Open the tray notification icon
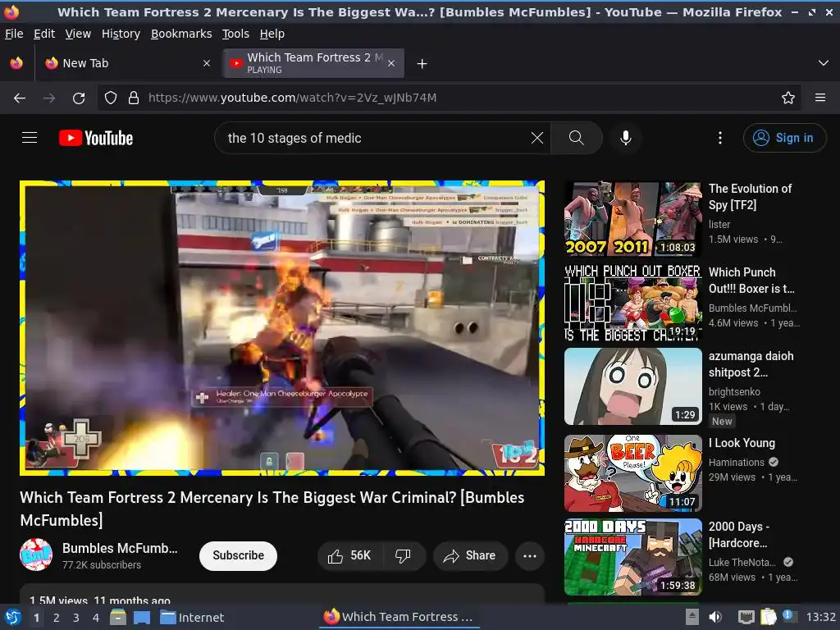840x630 pixels. (x=788, y=616)
